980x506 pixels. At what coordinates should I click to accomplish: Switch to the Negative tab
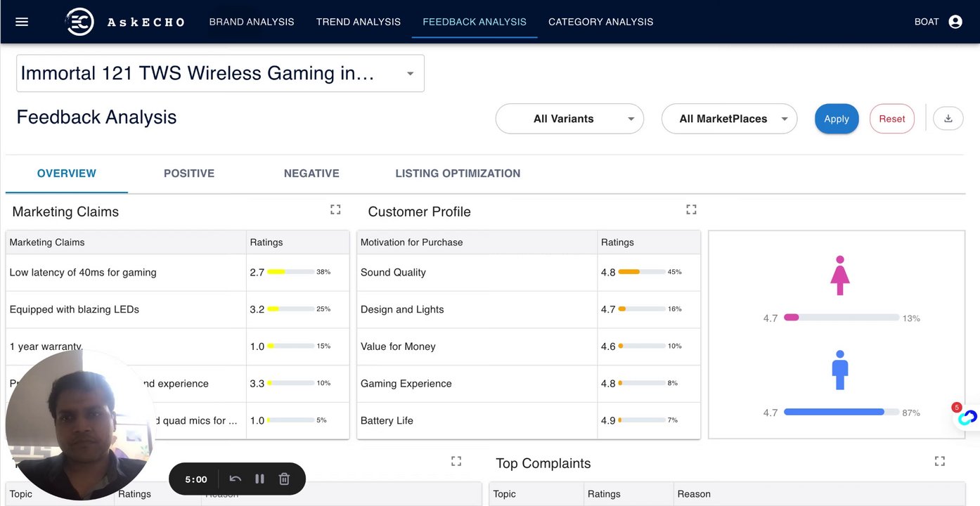pos(311,174)
